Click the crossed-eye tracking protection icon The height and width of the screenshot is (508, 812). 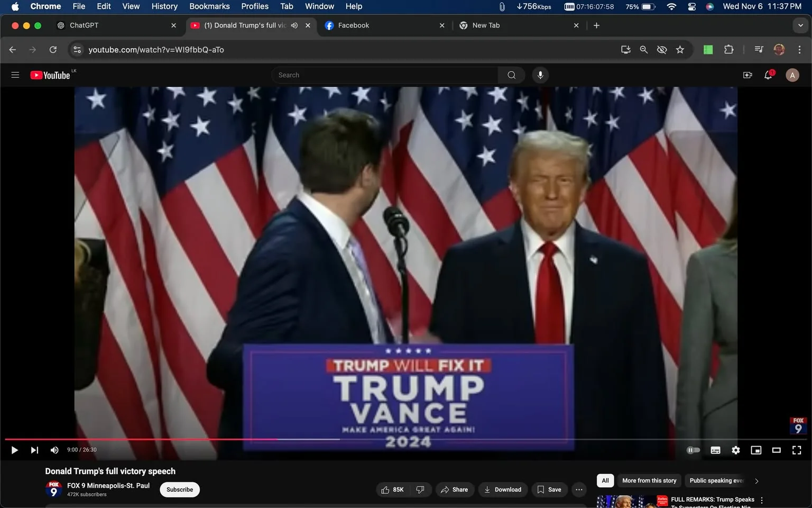click(x=661, y=50)
